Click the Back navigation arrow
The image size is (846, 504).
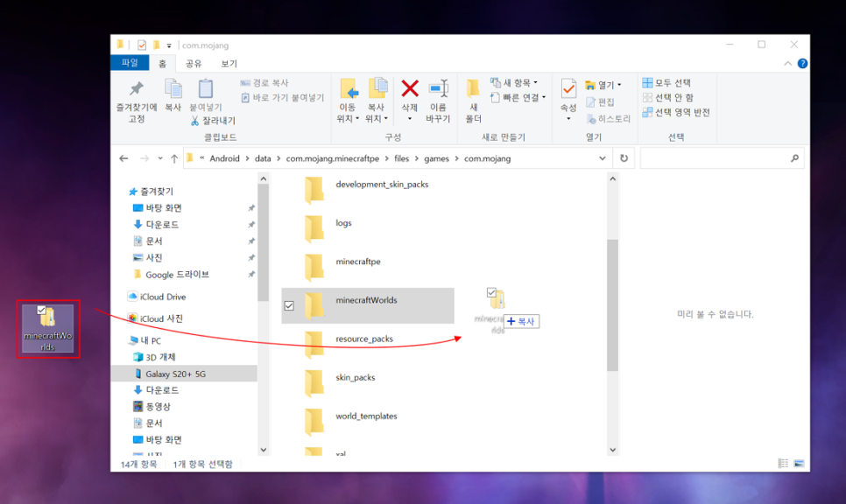[123, 158]
